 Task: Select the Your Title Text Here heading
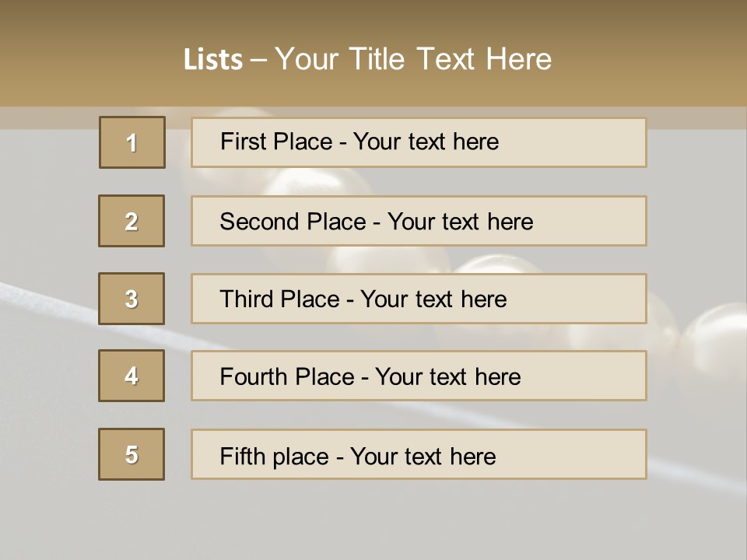(412, 59)
